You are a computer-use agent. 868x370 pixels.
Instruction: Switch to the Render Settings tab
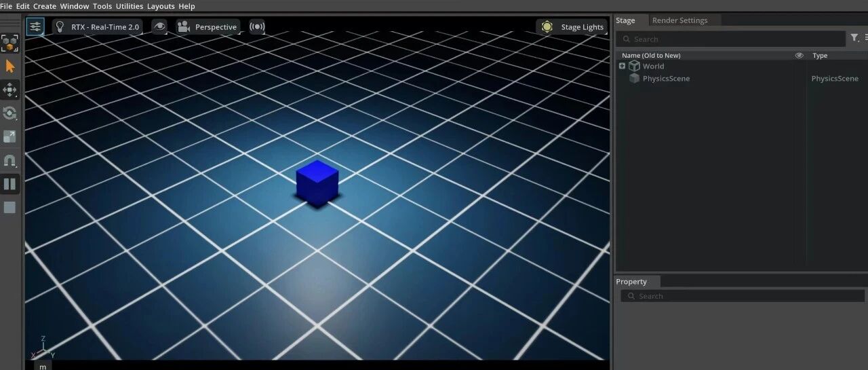[679, 20]
